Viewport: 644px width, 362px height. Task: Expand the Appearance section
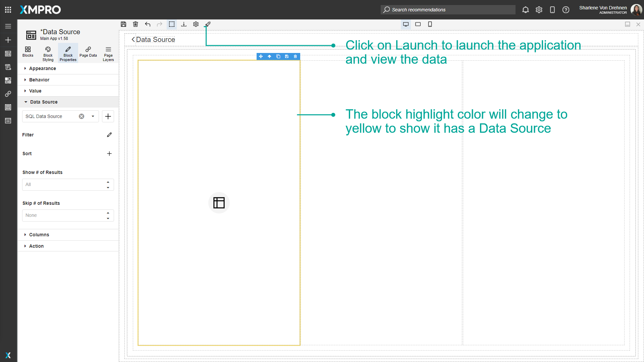42,68
